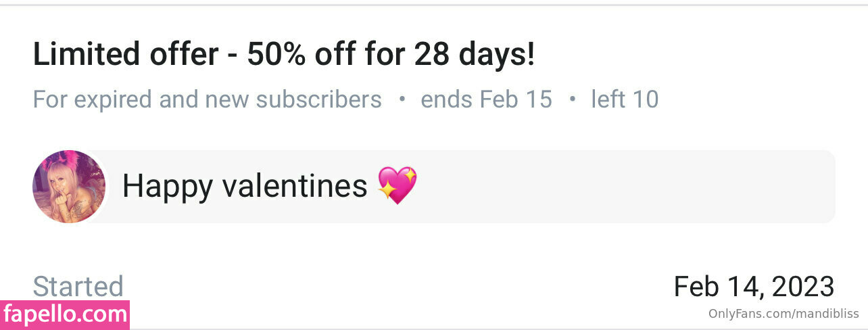Viewport: 868px width, 330px height.
Task: Click 'For expired and new subscribers' text
Action: (207, 99)
